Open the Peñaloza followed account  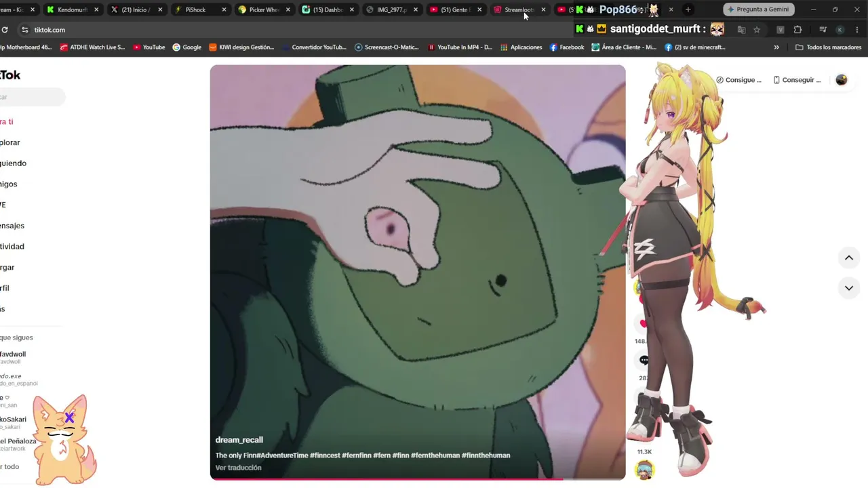tap(18, 444)
